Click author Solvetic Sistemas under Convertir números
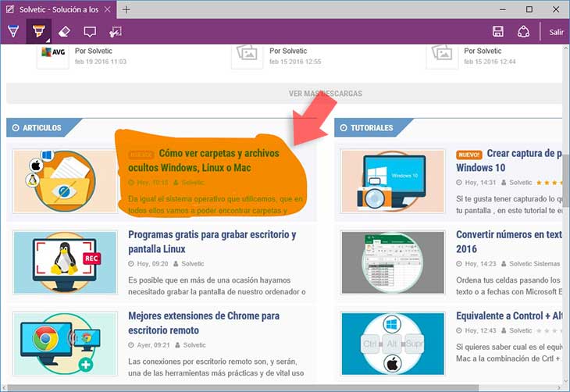570x392 pixels. click(534, 264)
